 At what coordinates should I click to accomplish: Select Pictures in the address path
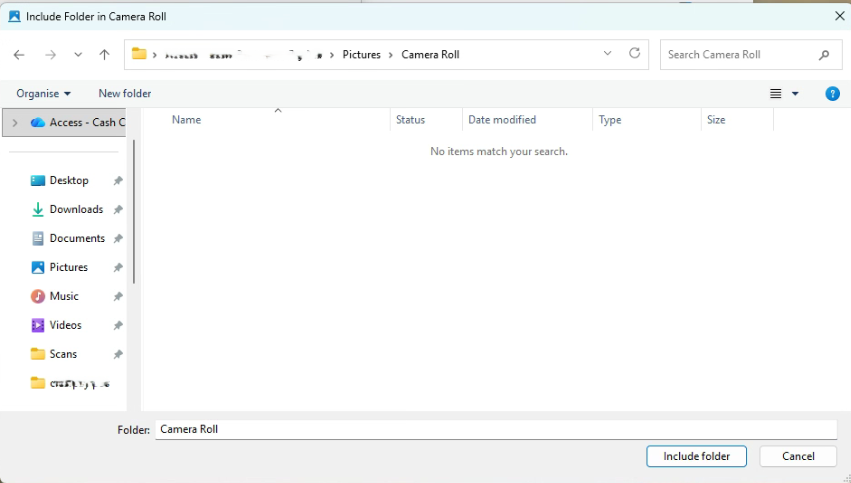point(361,55)
